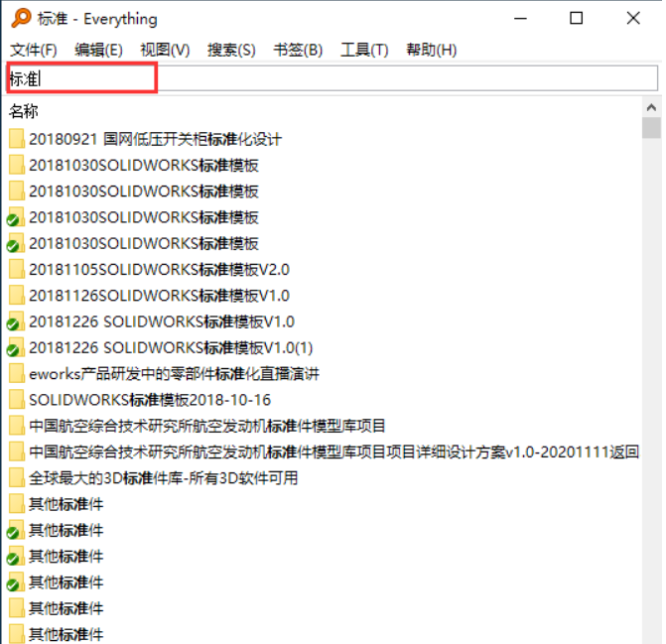The height and width of the screenshot is (644, 666).
Task: Open the 视图(V) menu
Action: [165, 50]
